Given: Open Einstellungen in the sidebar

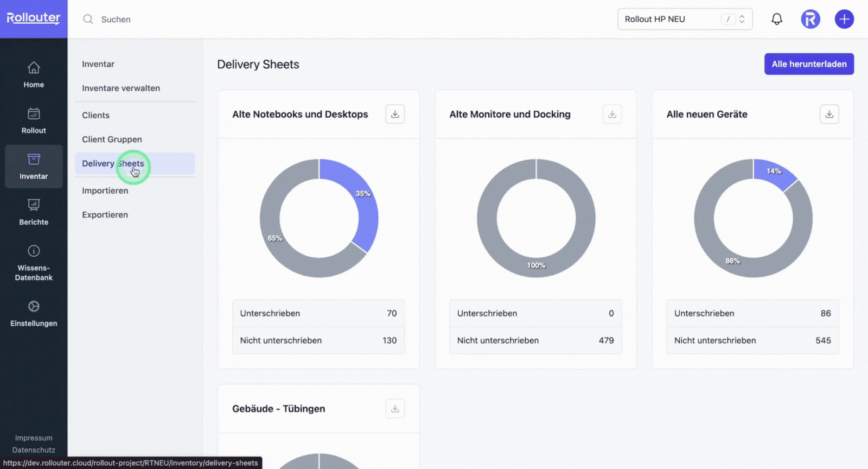Looking at the screenshot, I should click(34, 314).
